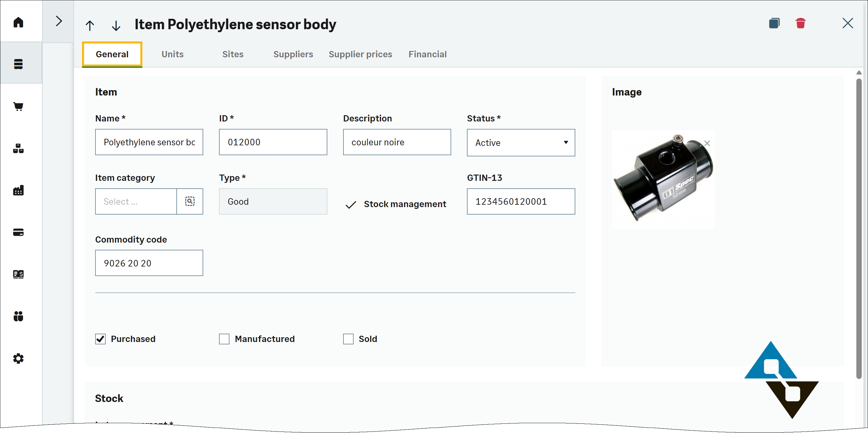
Task: Click the ID field showing 012000
Action: coord(273,142)
